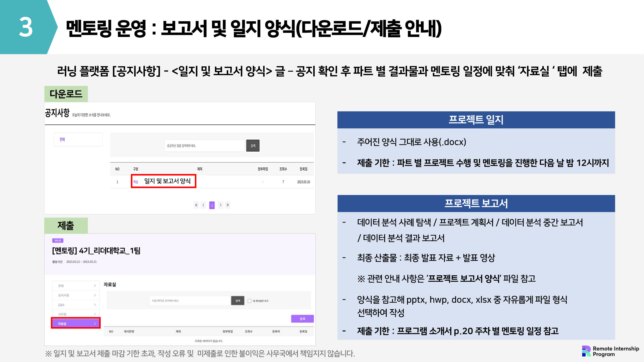
Task: Jump to the last page arrow »
Action: point(227,205)
